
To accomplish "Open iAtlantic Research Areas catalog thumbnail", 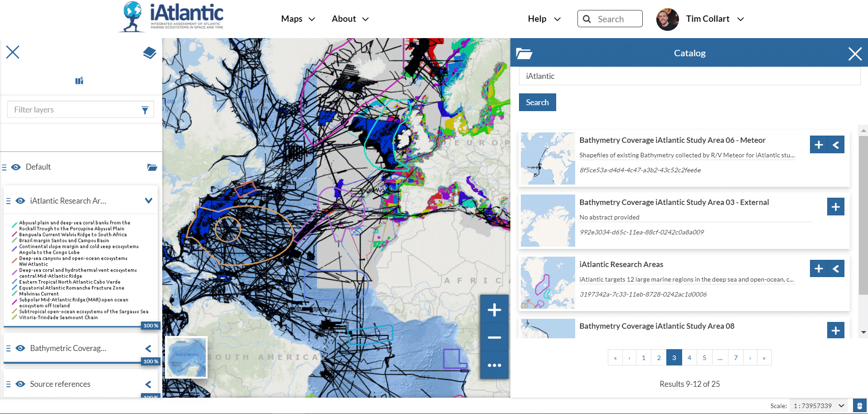I will (x=548, y=282).
